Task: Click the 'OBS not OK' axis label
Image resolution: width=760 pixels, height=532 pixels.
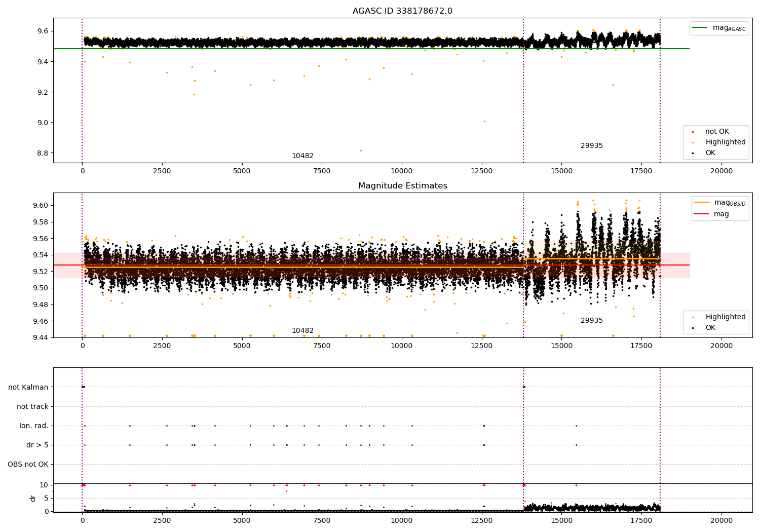Action: click(28, 465)
